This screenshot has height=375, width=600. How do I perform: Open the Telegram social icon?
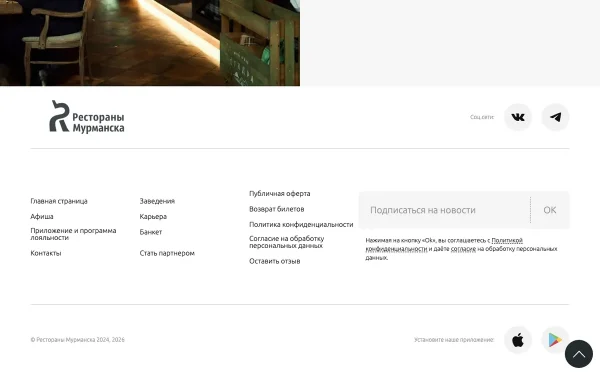click(555, 117)
